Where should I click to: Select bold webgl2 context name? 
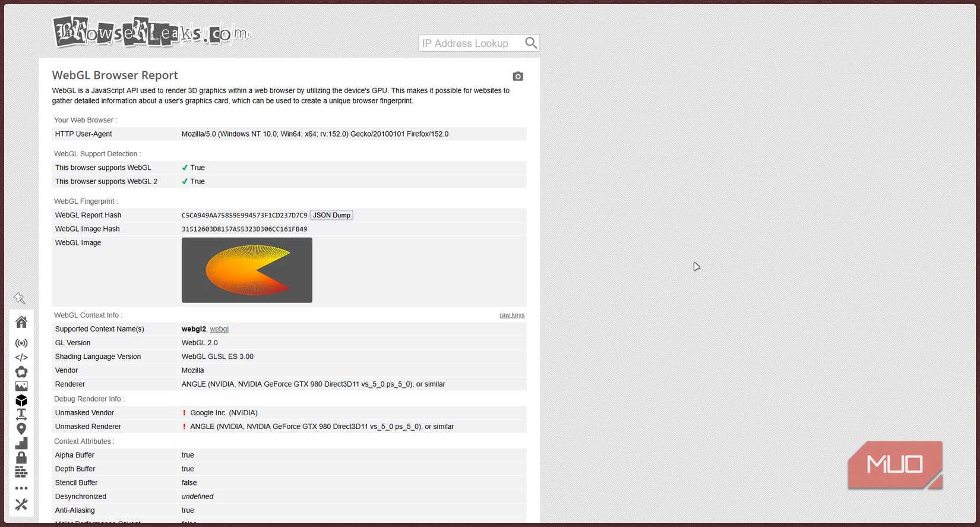(x=194, y=329)
